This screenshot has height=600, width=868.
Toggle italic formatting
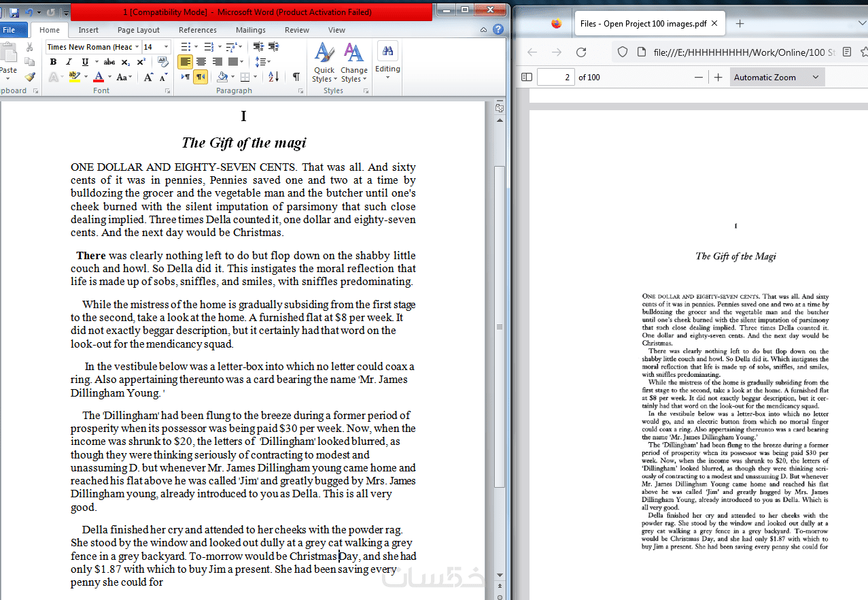69,62
